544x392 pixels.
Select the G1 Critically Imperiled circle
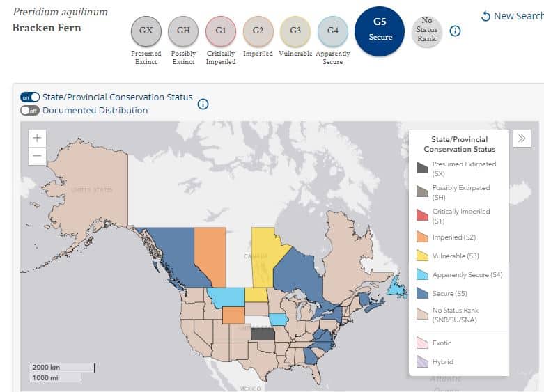(x=221, y=31)
